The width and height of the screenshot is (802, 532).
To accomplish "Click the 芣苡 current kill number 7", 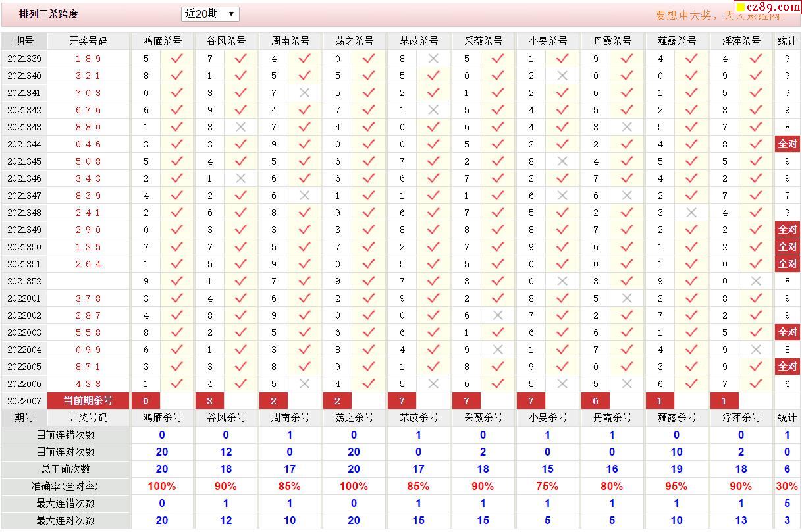I will click(x=402, y=400).
